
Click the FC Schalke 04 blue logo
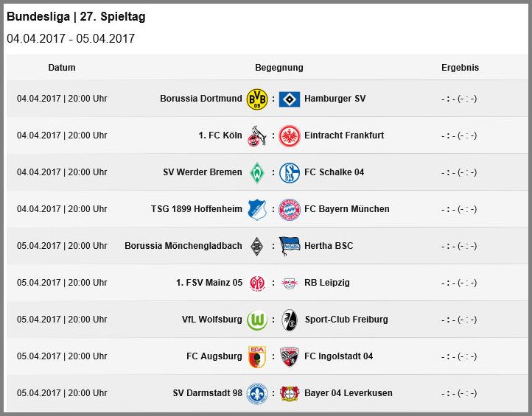pyautogui.click(x=290, y=172)
